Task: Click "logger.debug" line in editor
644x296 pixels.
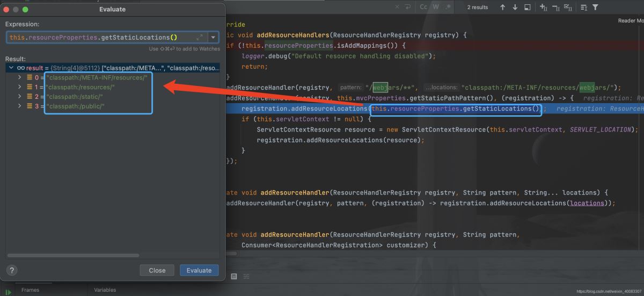Action: tap(339, 56)
